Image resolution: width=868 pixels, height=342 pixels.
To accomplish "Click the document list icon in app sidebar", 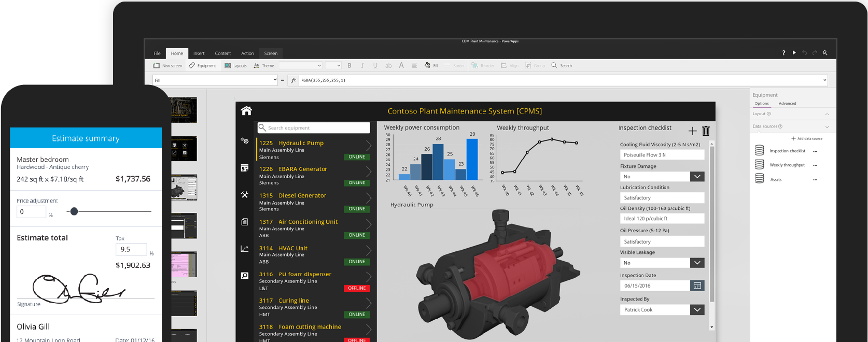I will [x=245, y=222].
